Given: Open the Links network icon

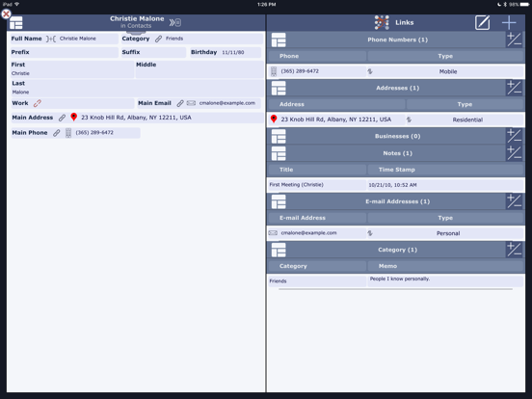Looking at the screenshot, I should click(x=382, y=22).
